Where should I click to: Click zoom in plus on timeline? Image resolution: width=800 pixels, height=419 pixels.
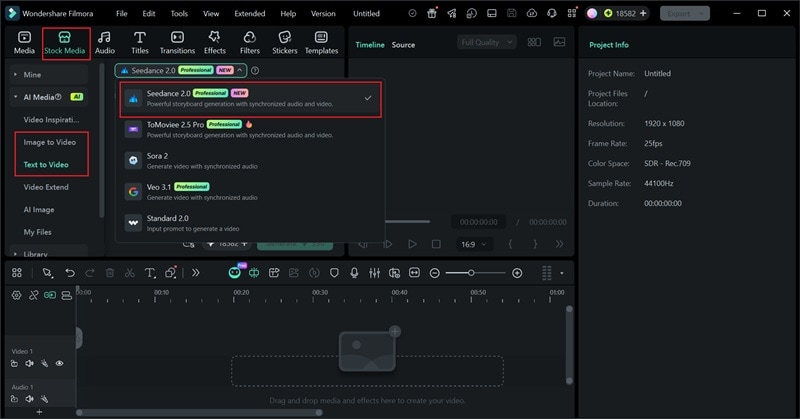[x=517, y=273]
